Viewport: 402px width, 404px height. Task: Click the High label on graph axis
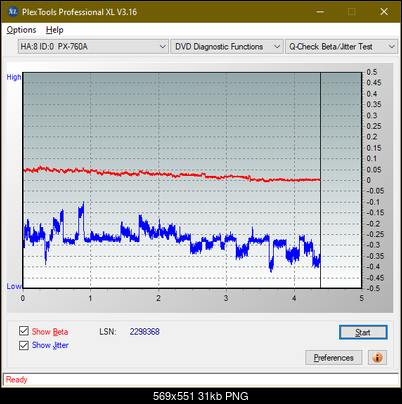14,77
